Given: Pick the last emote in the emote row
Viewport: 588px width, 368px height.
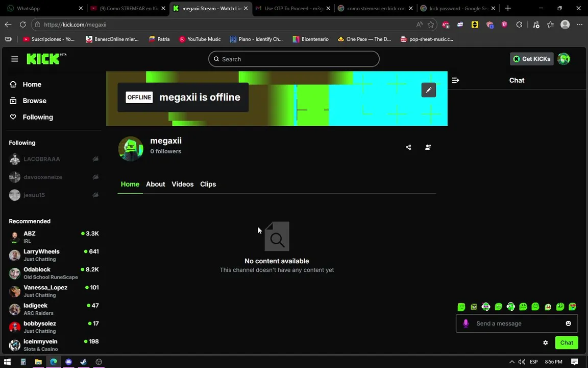Looking at the screenshot, I should (572, 307).
